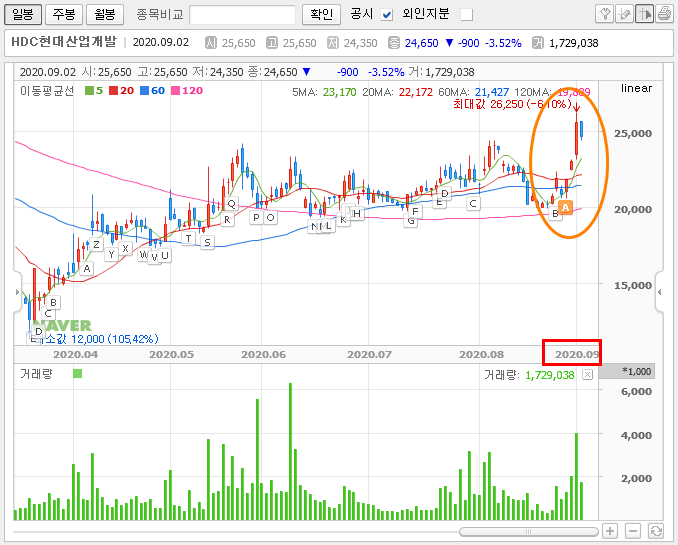Open disclosure marker S

(x=207, y=243)
